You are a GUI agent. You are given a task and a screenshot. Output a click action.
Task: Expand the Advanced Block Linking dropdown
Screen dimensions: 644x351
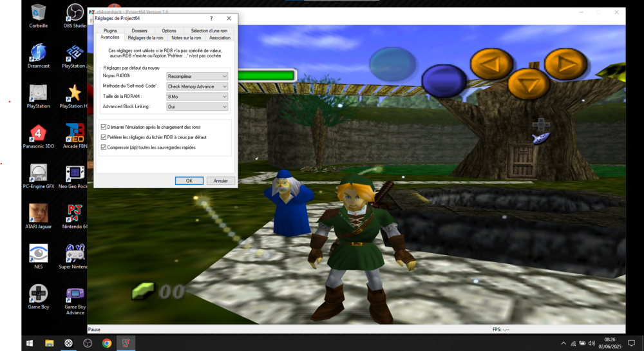197,107
